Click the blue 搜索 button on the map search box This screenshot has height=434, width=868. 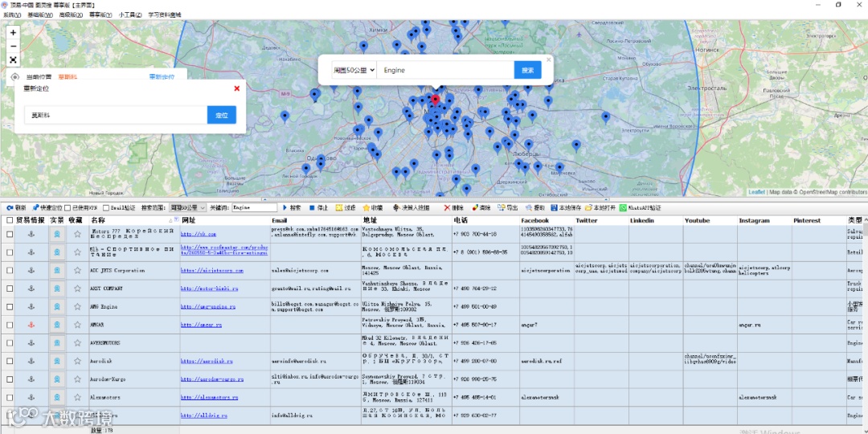(527, 70)
